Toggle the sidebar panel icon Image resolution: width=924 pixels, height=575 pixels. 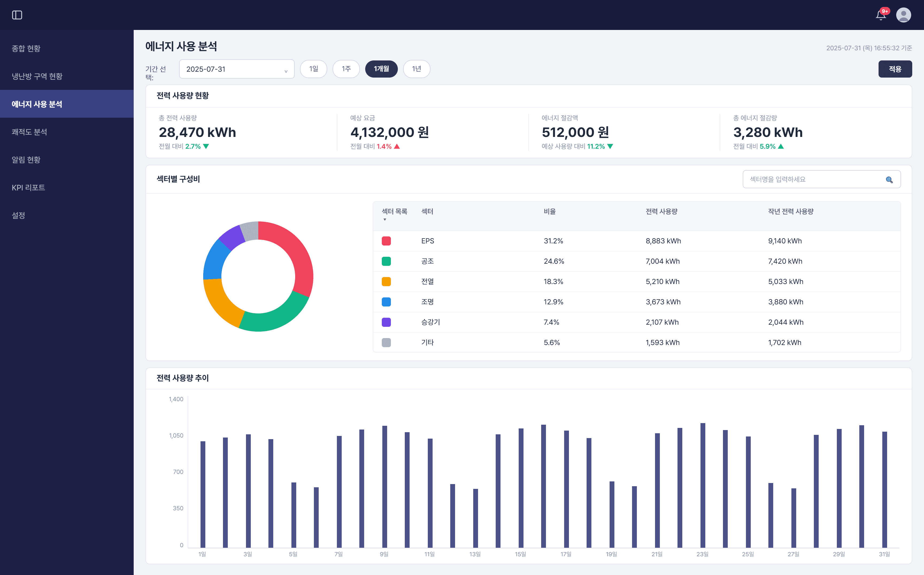click(17, 15)
